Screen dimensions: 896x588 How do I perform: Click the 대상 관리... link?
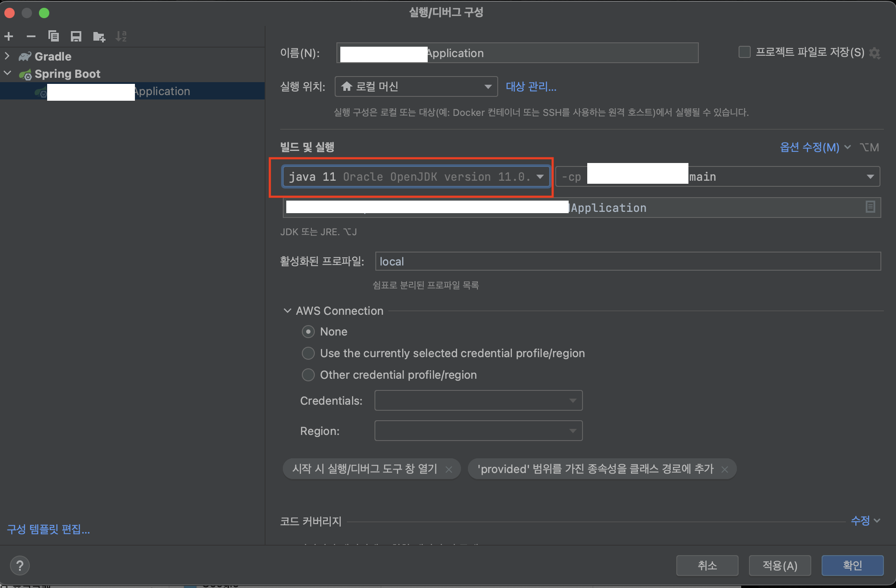(x=531, y=86)
